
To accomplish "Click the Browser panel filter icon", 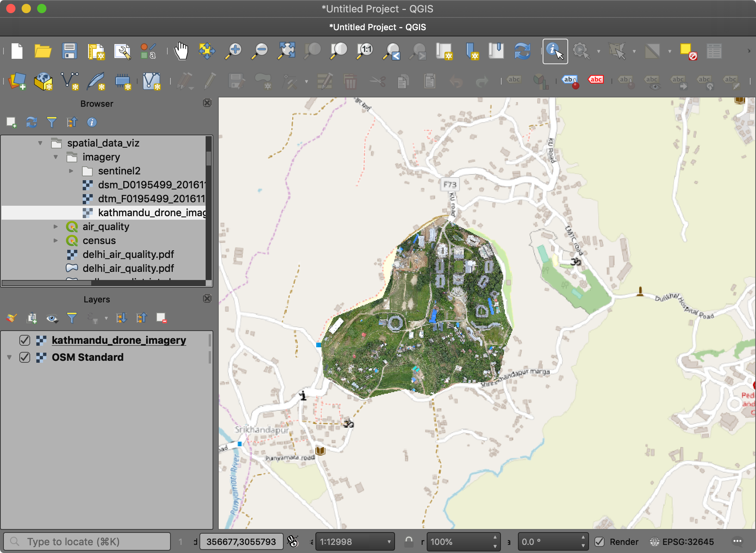I will (51, 123).
